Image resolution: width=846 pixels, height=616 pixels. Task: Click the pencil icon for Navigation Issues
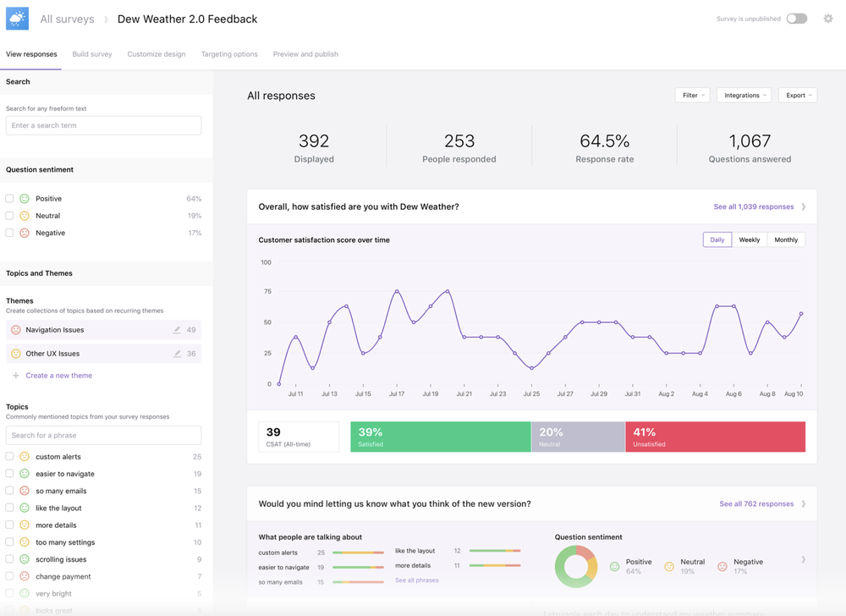coord(177,329)
